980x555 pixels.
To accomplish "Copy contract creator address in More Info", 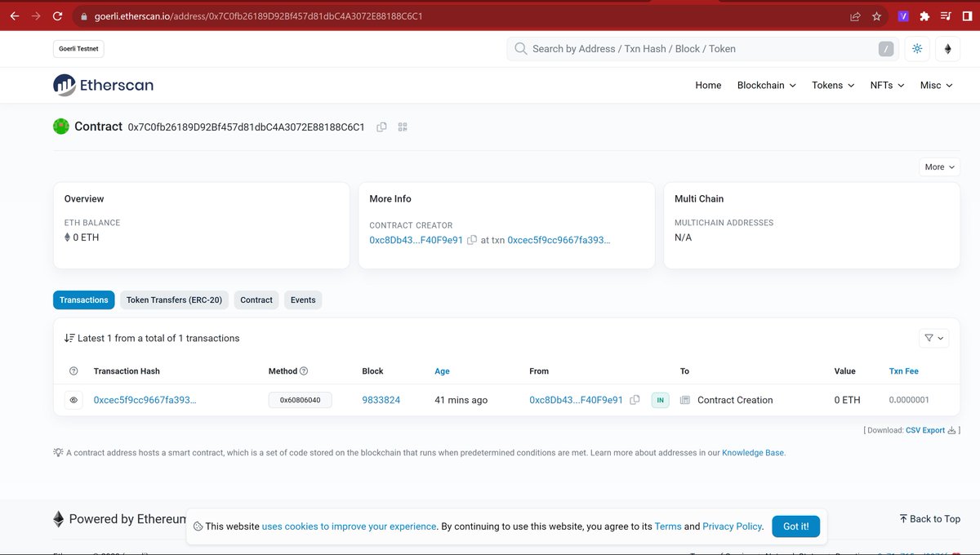I will [x=472, y=241].
